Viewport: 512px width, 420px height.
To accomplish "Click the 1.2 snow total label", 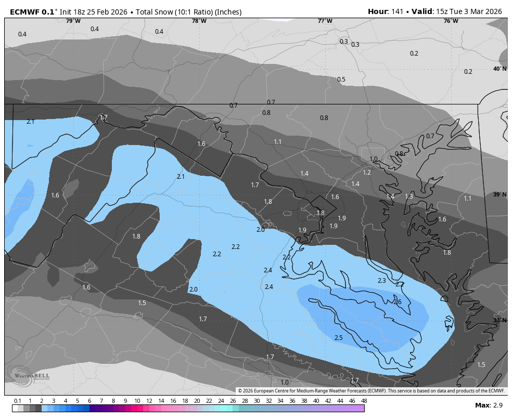I will pyautogui.click(x=367, y=173).
